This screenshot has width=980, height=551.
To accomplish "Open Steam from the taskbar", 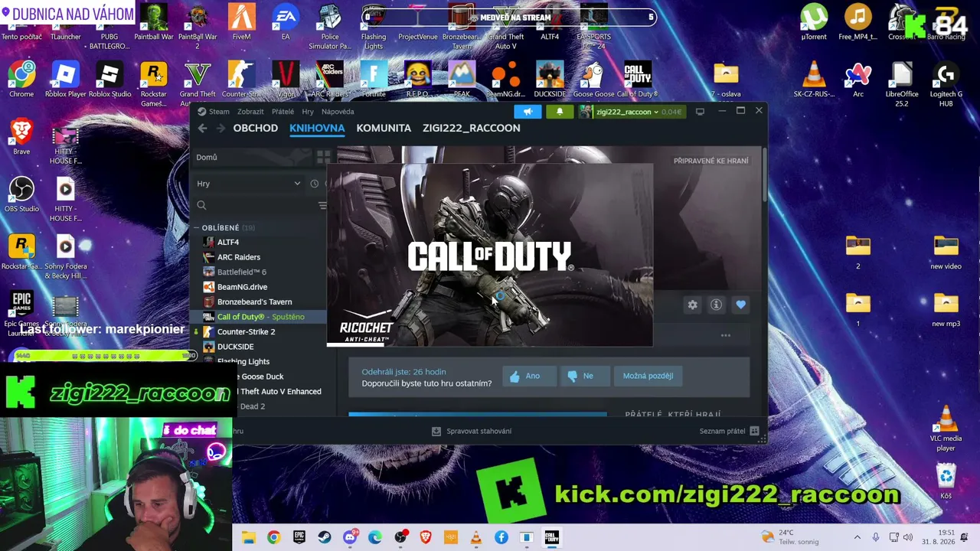I will [x=325, y=537].
